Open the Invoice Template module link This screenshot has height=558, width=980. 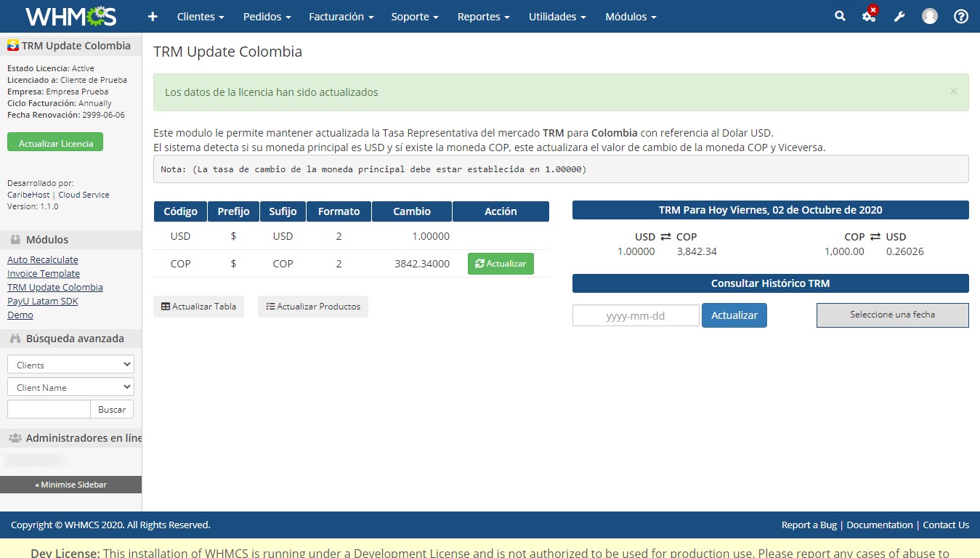coord(44,273)
